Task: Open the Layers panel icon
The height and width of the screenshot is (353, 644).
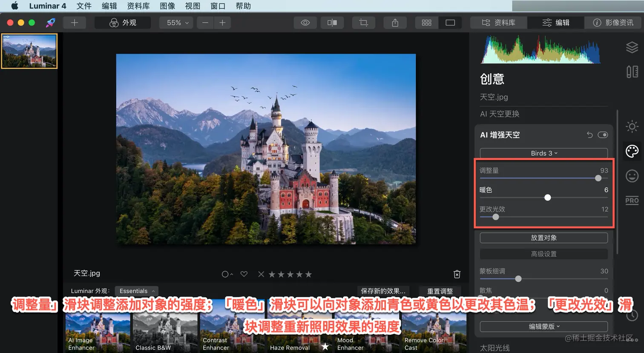Action: pyautogui.click(x=632, y=47)
